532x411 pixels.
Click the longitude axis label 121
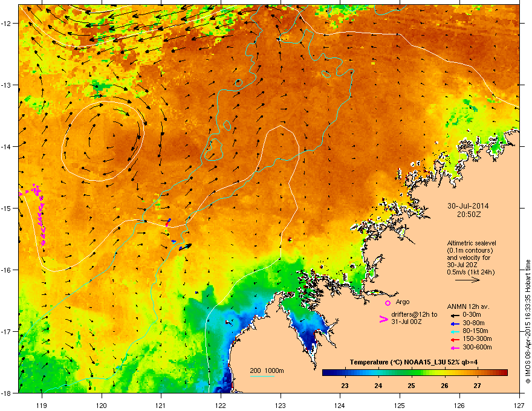click(x=161, y=406)
